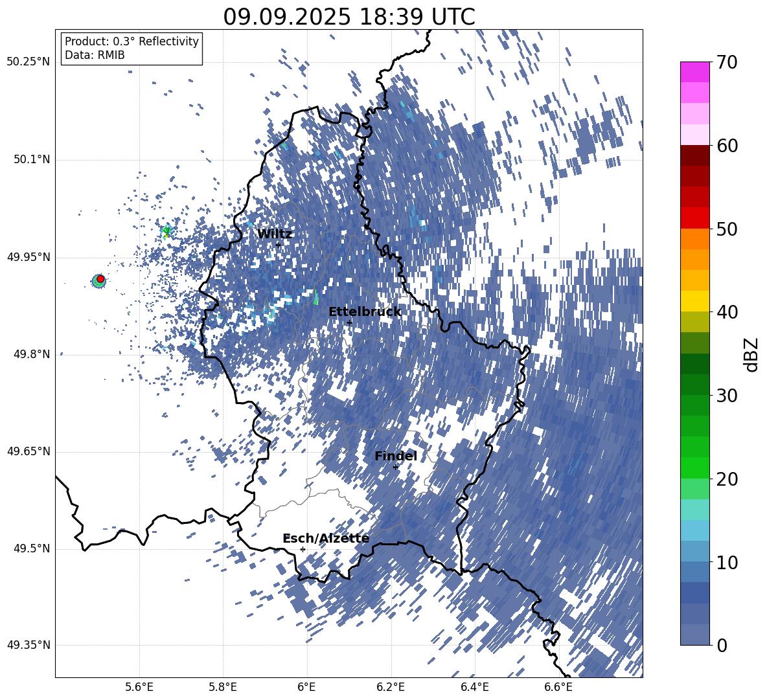Click the 49.8°N latitude label
Image resolution: width=767 pixels, height=700 pixels.
[31, 354]
